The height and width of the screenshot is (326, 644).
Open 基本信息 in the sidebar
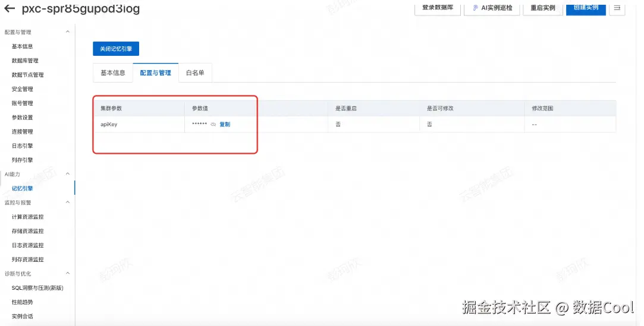point(22,46)
